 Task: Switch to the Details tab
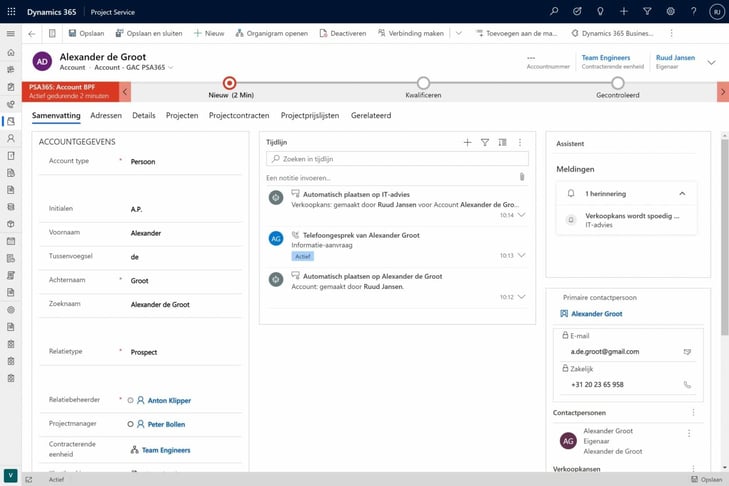point(144,115)
